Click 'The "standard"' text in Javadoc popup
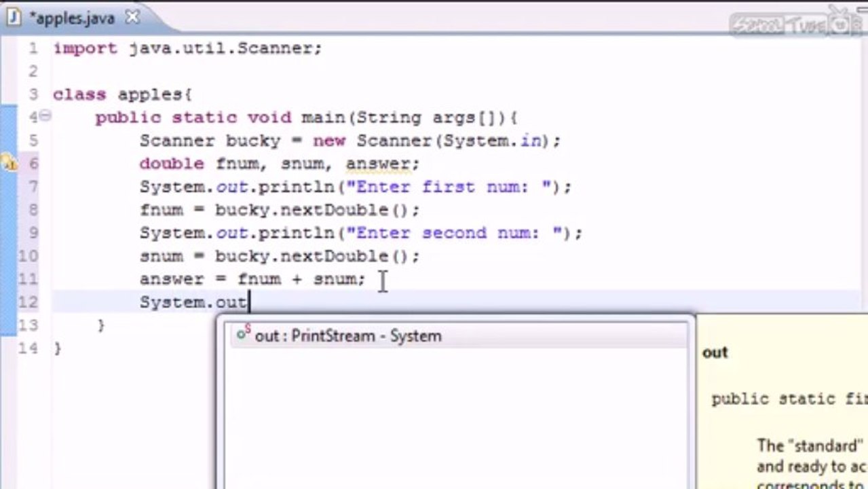This screenshot has height=489, width=868. tap(810, 446)
